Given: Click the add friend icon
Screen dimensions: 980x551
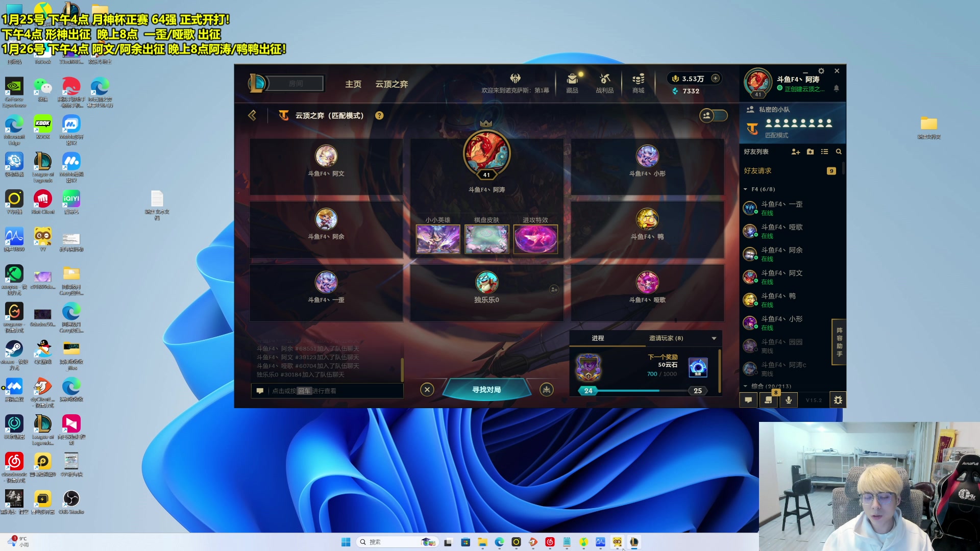Looking at the screenshot, I should (795, 152).
